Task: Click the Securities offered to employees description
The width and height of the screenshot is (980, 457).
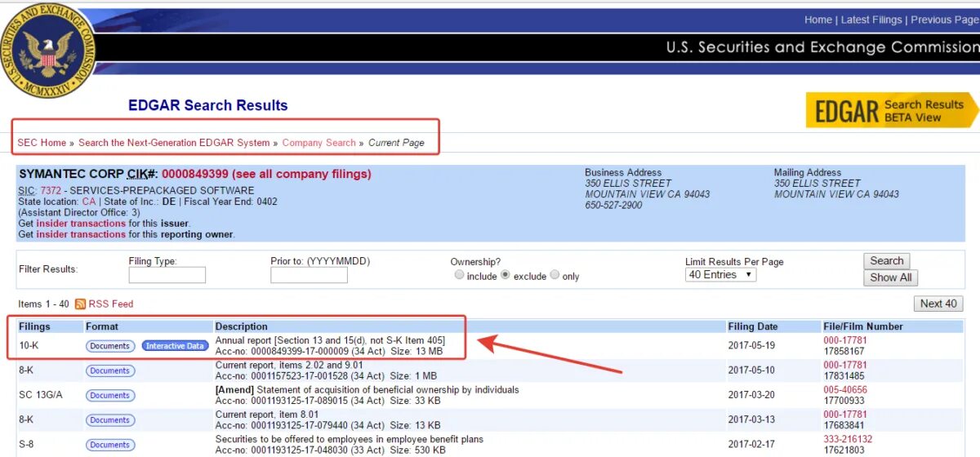Action: pos(350,439)
